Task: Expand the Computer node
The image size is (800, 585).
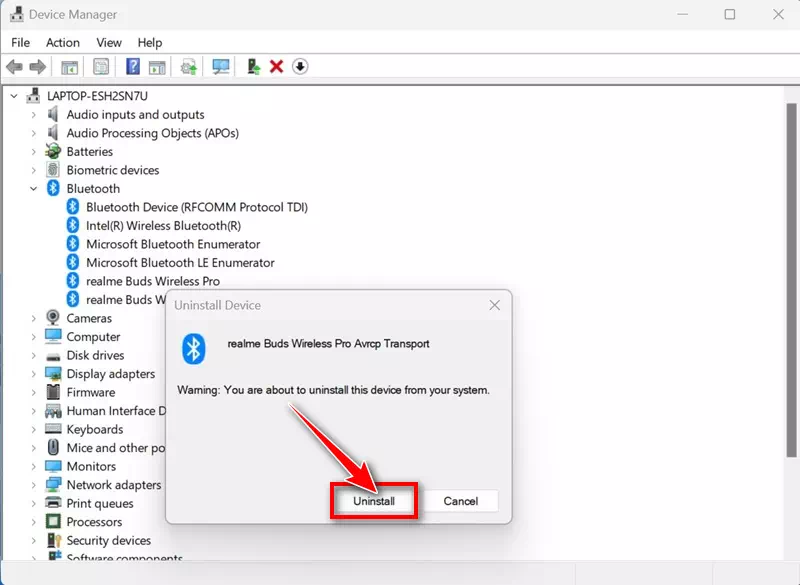Action: tap(34, 337)
